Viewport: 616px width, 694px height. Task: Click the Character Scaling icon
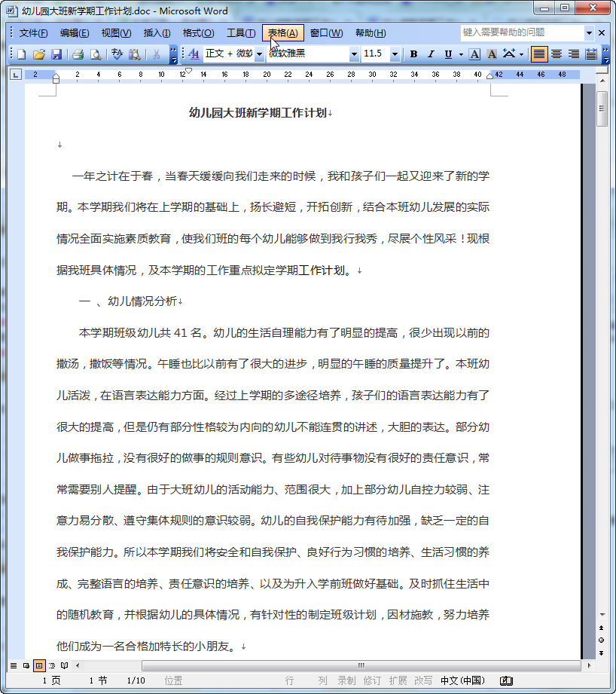[x=509, y=54]
